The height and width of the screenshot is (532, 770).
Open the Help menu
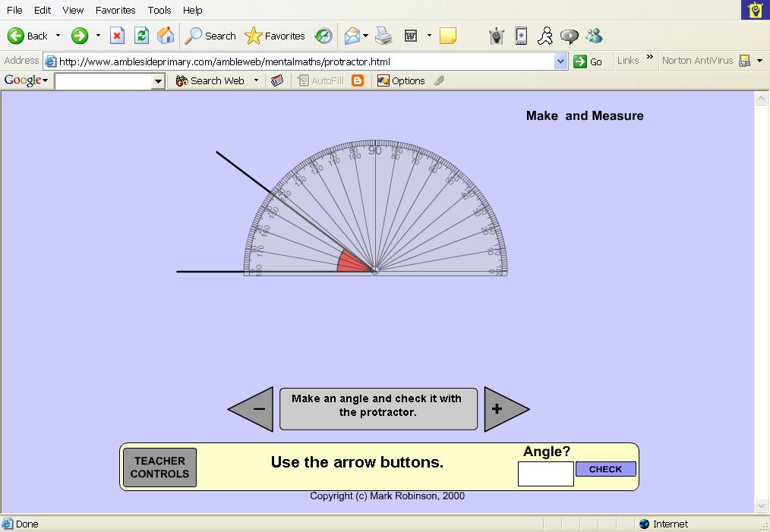click(193, 11)
